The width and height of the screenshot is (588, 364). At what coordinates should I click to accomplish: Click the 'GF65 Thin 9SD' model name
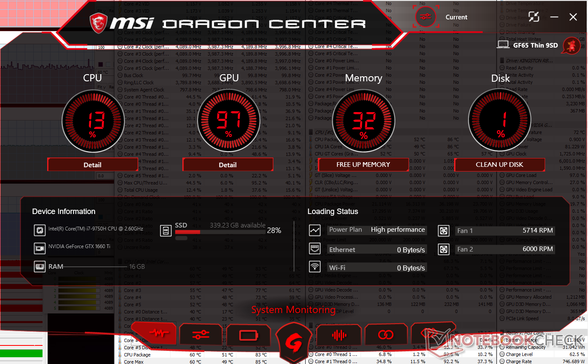click(x=535, y=45)
